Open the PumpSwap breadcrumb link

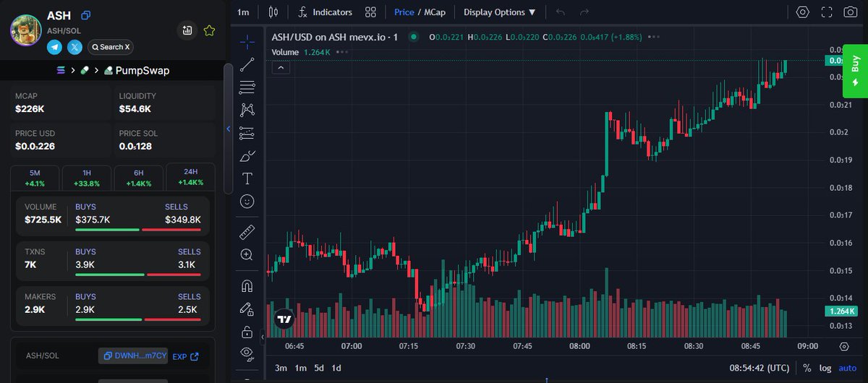(x=136, y=71)
